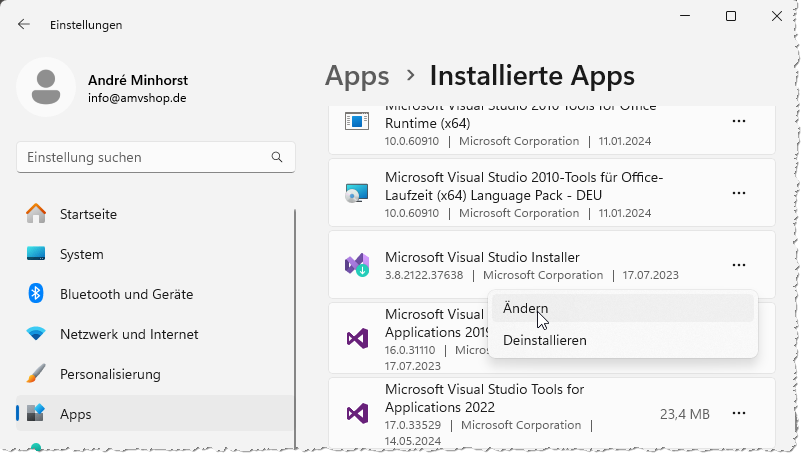
Task: Click the Apps breadcrumb link
Action: click(x=357, y=76)
